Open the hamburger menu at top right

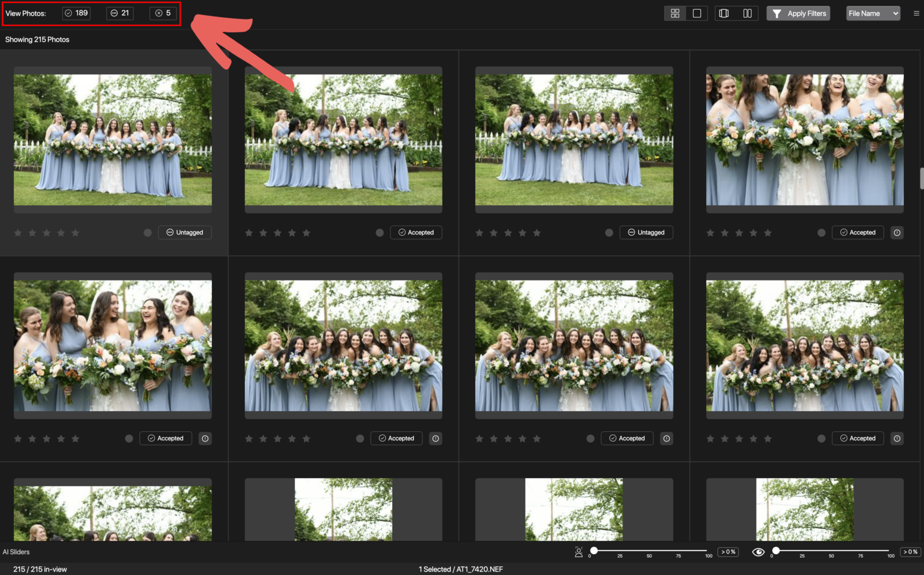(916, 13)
